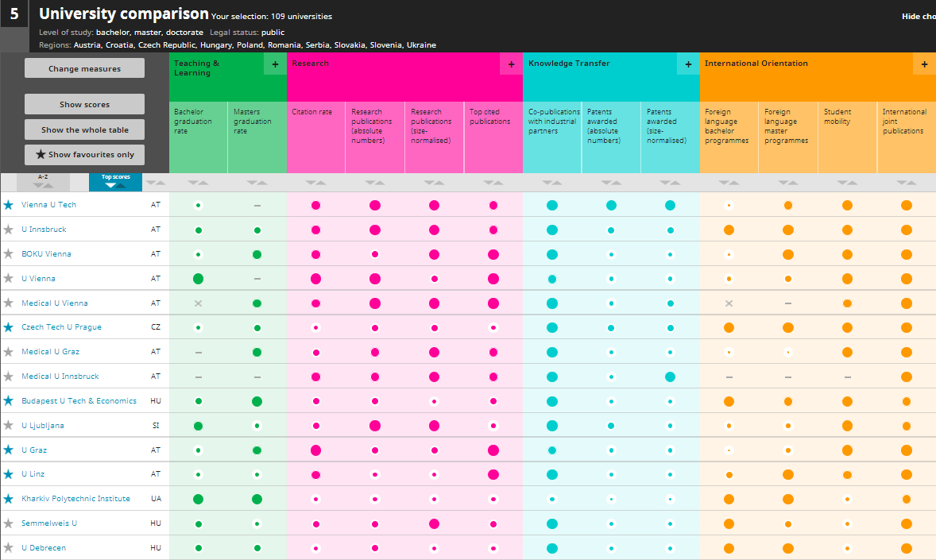Remove U Graz favourite star
Viewport: 936px width, 560px height.
(x=9, y=450)
